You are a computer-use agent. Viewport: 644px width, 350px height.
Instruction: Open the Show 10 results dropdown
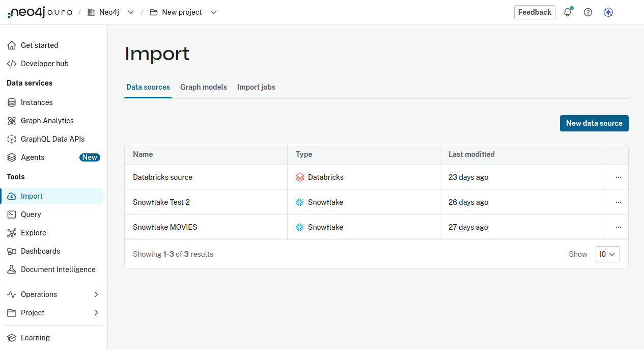608,254
